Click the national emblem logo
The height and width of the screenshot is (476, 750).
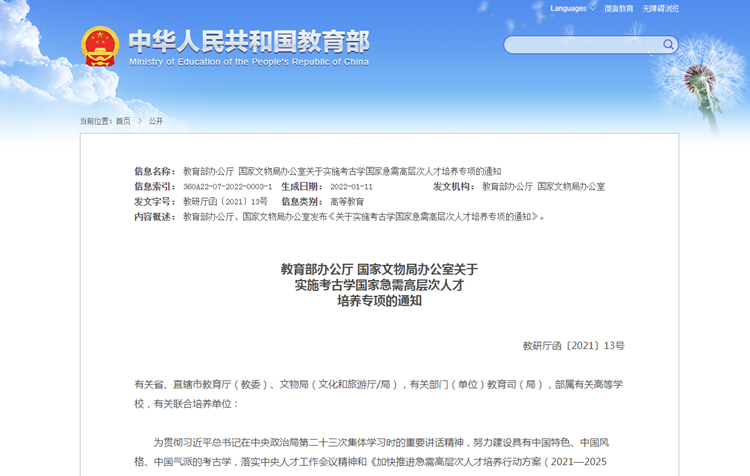(x=101, y=46)
